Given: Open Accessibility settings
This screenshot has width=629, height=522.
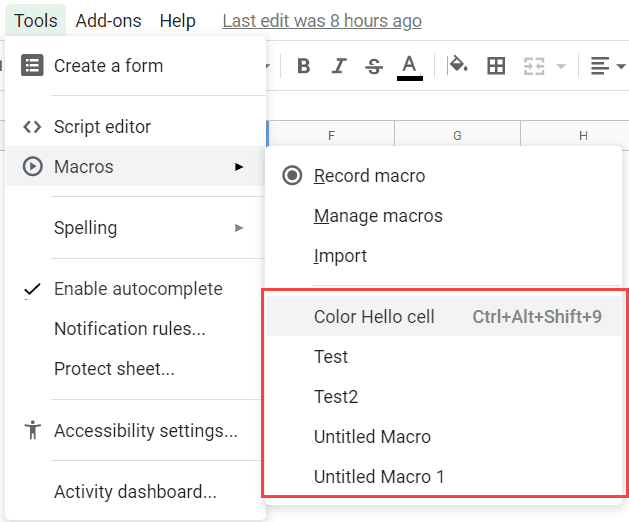Looking at the screenshot, I should coord(136,431).
